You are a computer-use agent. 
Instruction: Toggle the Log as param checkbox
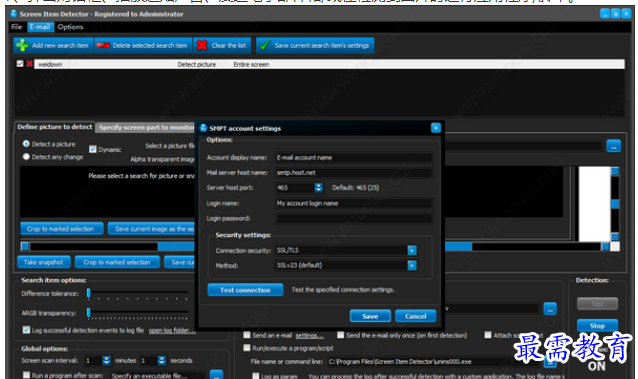coord(256,376)
